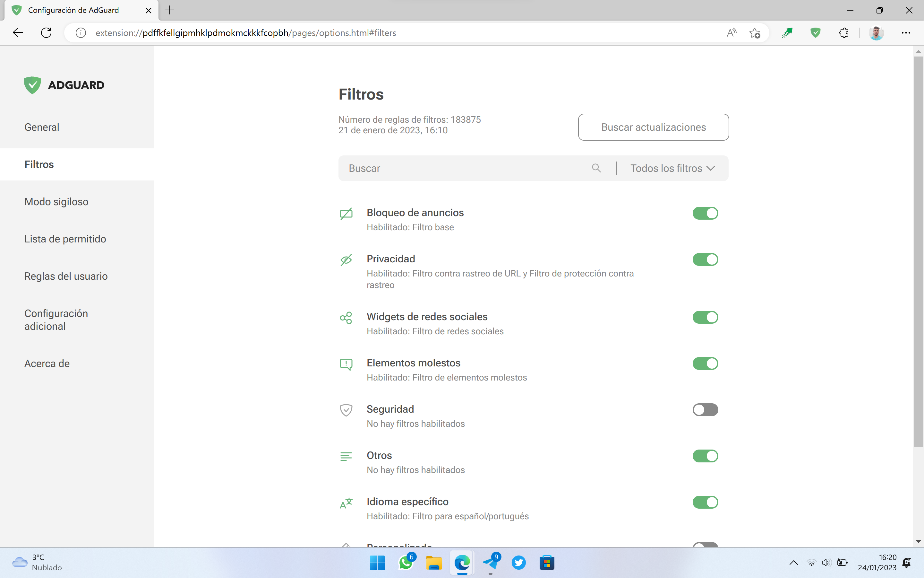The width and height of the screenshot is (924, 578).
Task: Enable the Seguridad toggle
Action: click(x=705, y=410)
